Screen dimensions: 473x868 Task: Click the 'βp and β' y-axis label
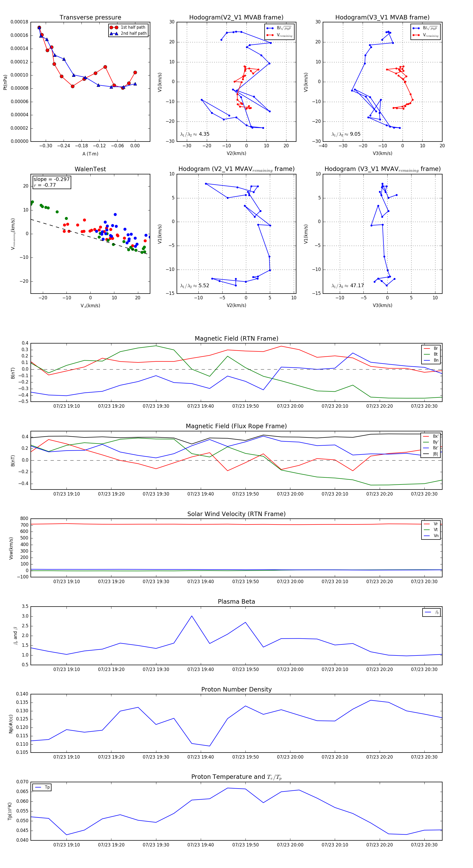tap(16, 636)
